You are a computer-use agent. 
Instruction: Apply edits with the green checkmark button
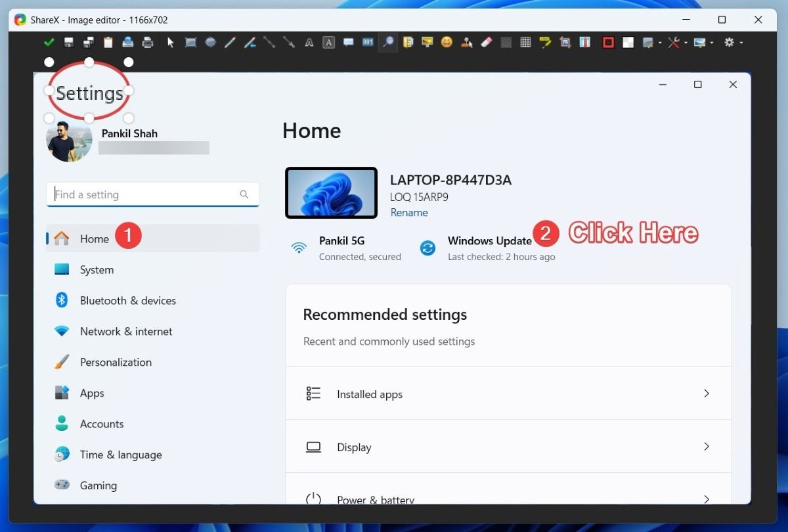click(49, 41)
